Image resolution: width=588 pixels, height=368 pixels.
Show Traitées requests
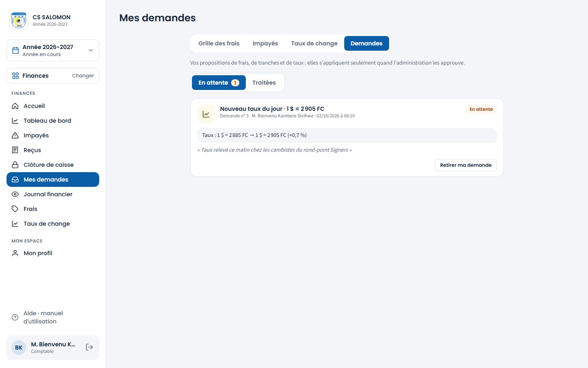264,83
